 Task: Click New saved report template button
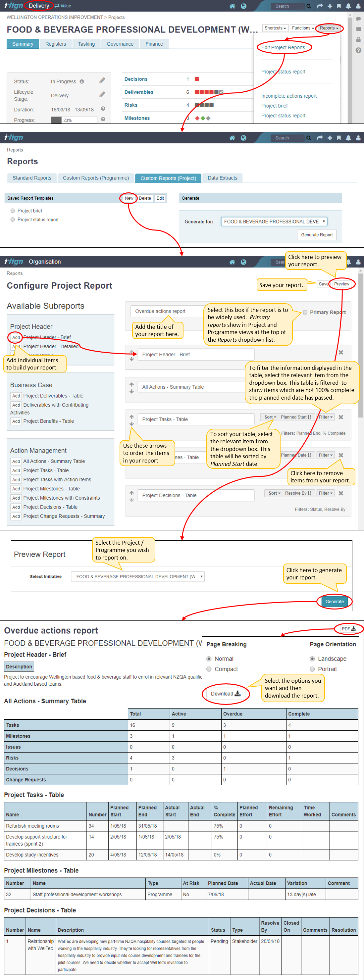[129, 198]
